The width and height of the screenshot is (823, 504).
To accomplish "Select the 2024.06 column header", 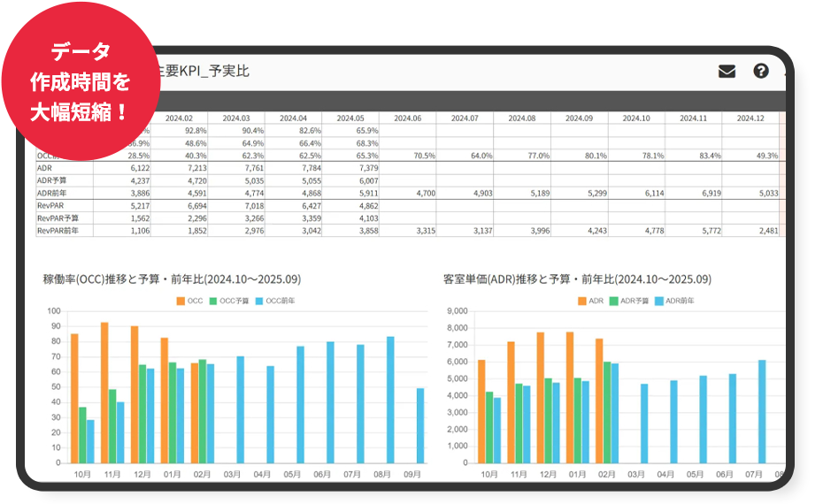I will 408,118.
